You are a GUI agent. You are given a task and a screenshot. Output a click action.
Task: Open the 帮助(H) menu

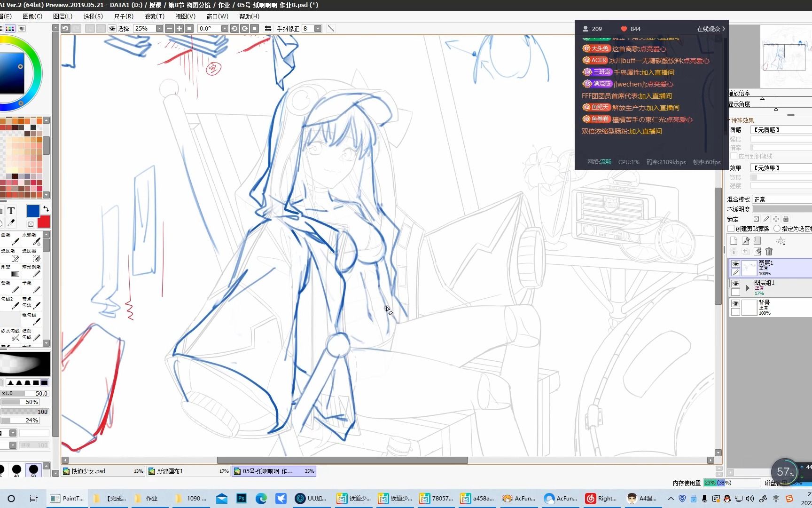(x=249, y=16)
